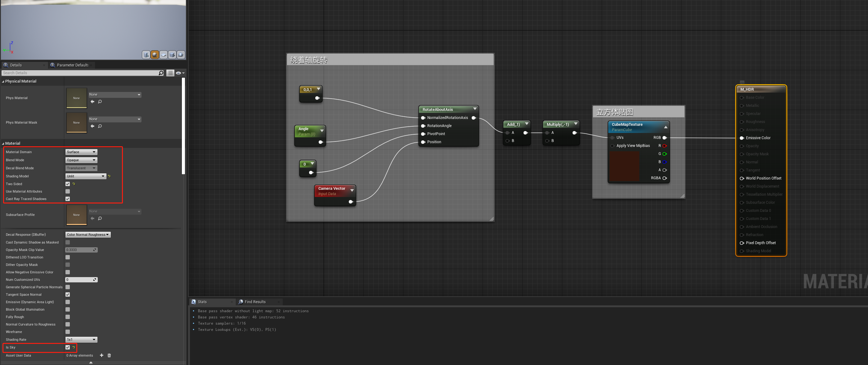Click the trash icon for Asset User Data
Screen dimensions: 868x365
(x=109, y=355)
